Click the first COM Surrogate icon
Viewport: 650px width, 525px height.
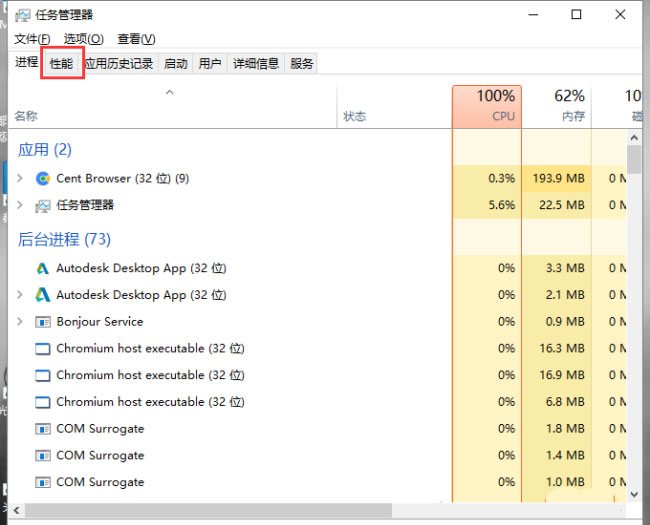43,429
